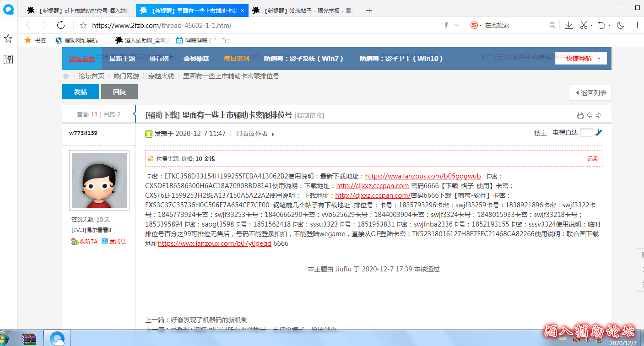Open 排行榜 in nav bar
This screenshot has width=644, height=346.
point(159,59)
